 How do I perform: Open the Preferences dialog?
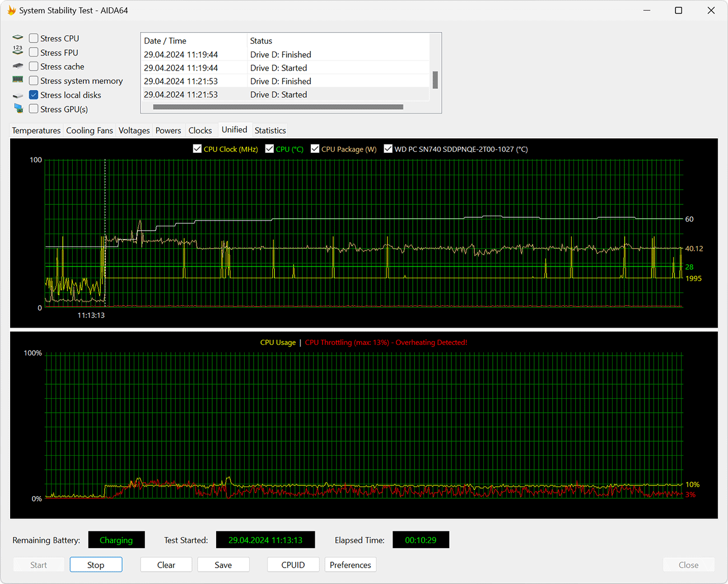[x=350, y=565]
